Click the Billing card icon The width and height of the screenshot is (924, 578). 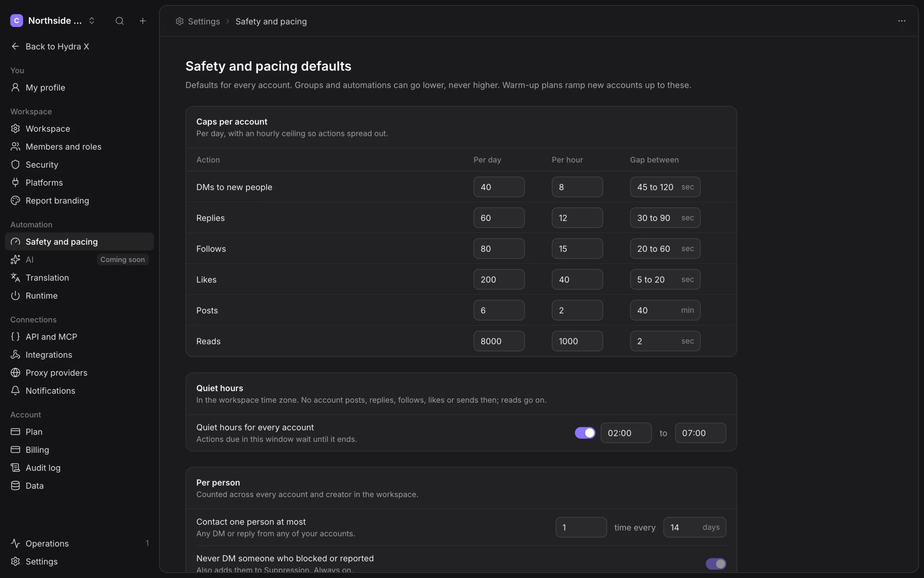pyautogui.click(x=15, y=450)
